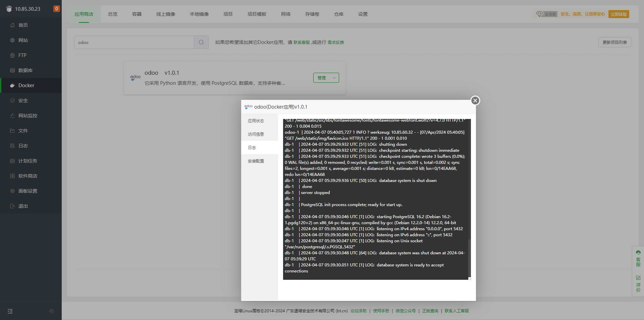The width and height of the screenshot is (644, 320).
Task: Click the 安全 shield icon
Action: tap(12, 101)
